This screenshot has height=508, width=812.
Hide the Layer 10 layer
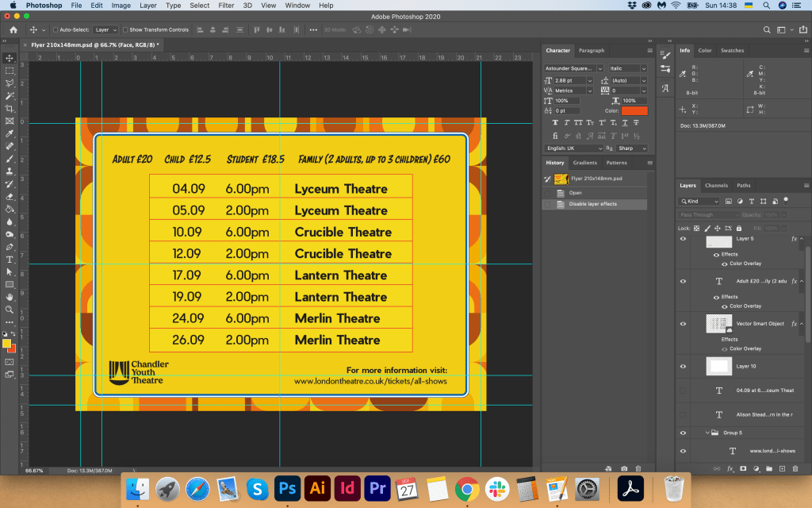[x=683, y=366]
